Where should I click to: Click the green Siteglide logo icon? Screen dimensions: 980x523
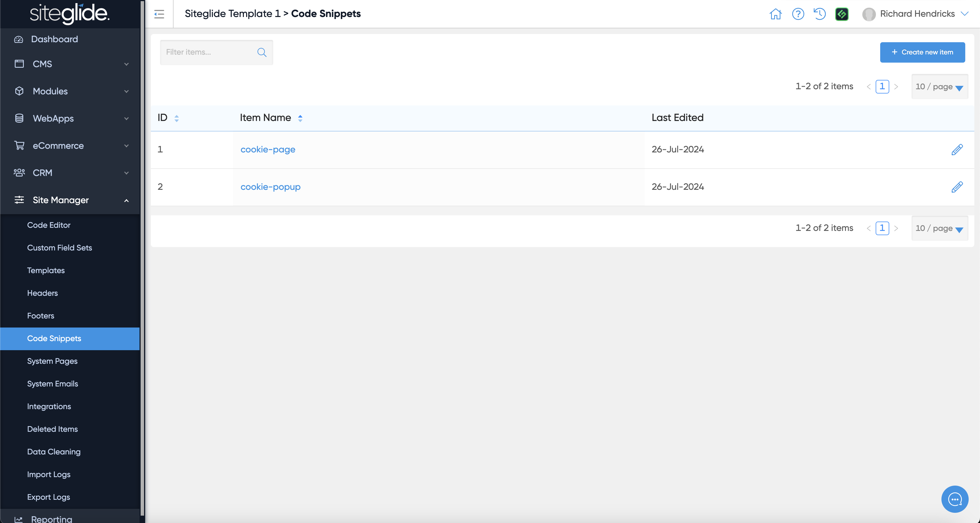coord(842,14)
